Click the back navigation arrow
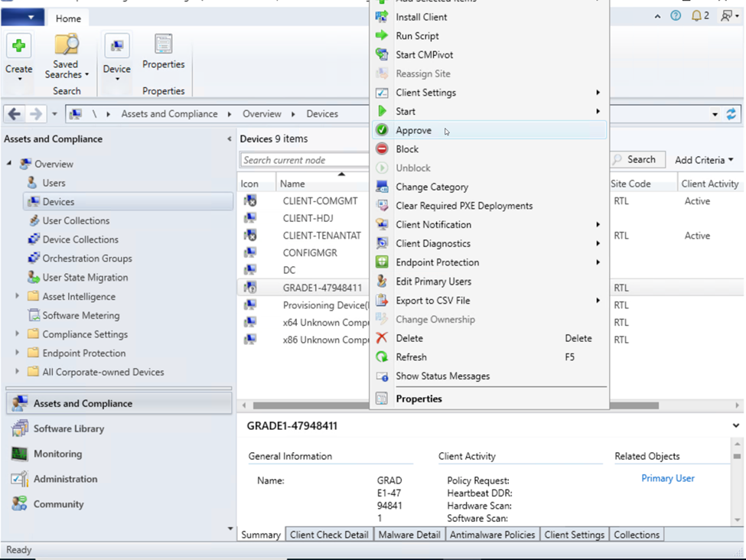Screen dimensions: 746x560 pyautogui.click(x=15, y=114)
